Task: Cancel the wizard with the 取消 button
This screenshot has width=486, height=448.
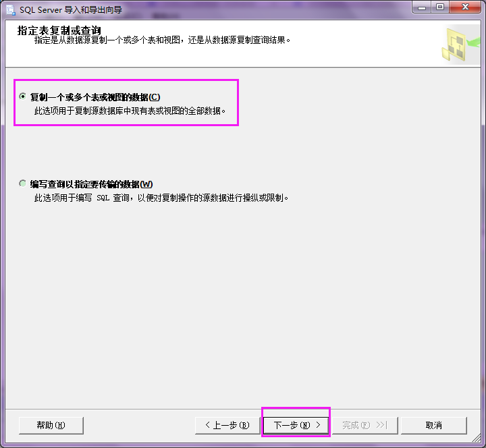Action: (x=433, y=425)
